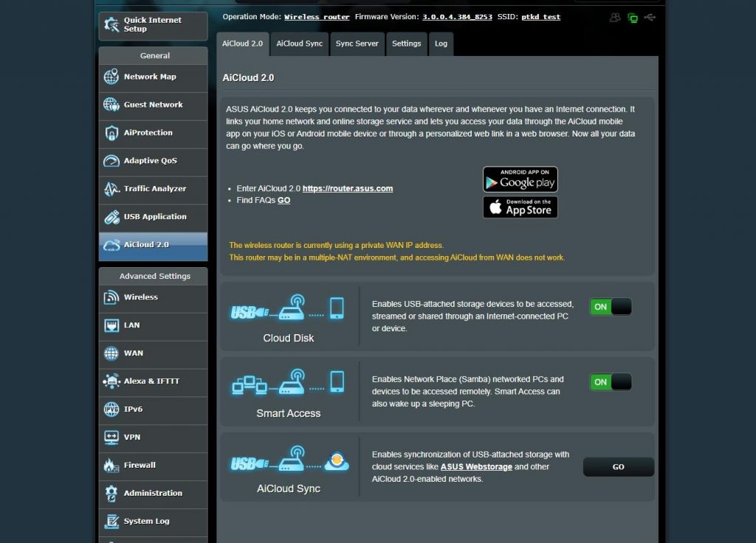Click the LAN port icon
This screenshot has height=543, width=756.
[x=111, y=325]
